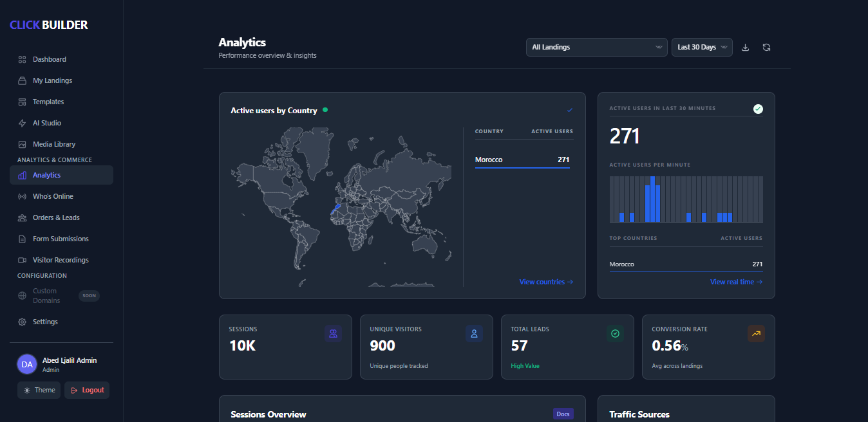This screenshot has height=422, width=868.
Task: Open the AI Studio sidebar icon
Action: pos(21,122)
